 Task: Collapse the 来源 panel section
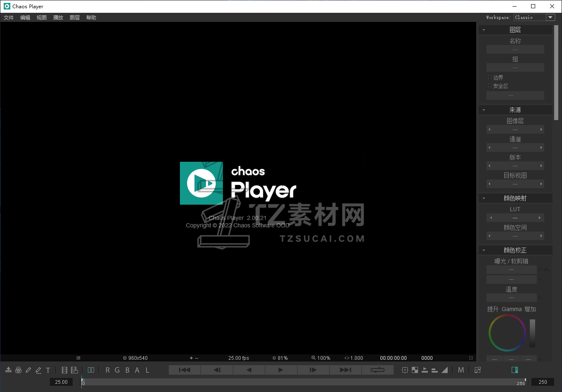tap(484, 110)
